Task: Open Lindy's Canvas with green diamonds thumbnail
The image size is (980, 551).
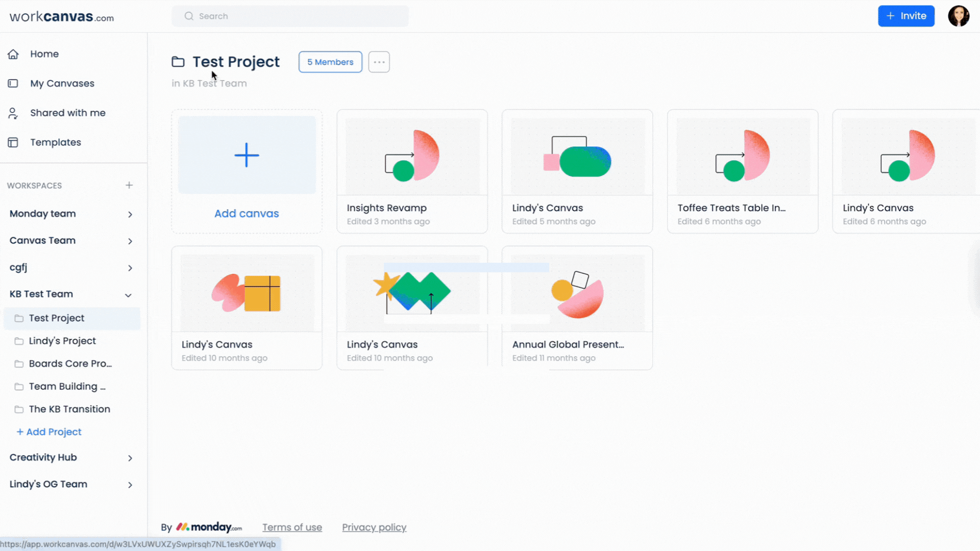Action: (x=412, y=308)
